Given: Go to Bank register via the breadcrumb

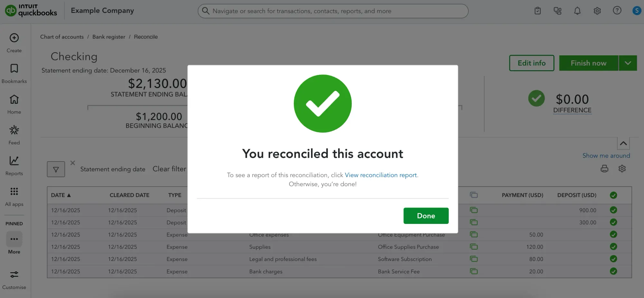Looking at the screenshot, I should tap(109, 37).
